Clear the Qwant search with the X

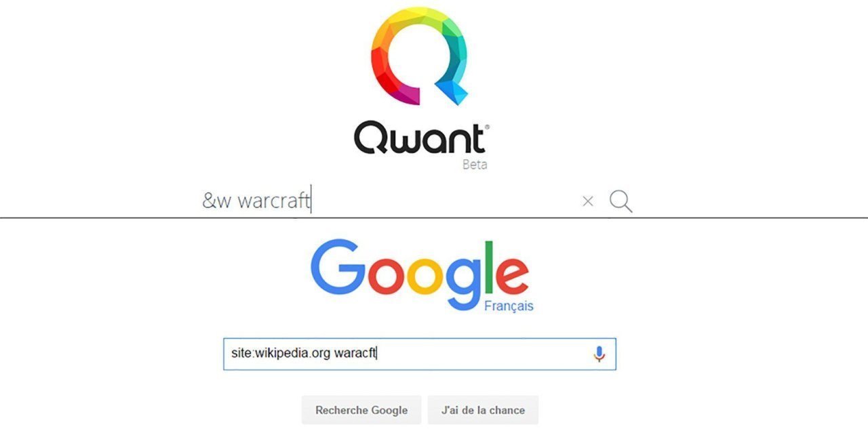pyautogui.click(x=588, y=201)
